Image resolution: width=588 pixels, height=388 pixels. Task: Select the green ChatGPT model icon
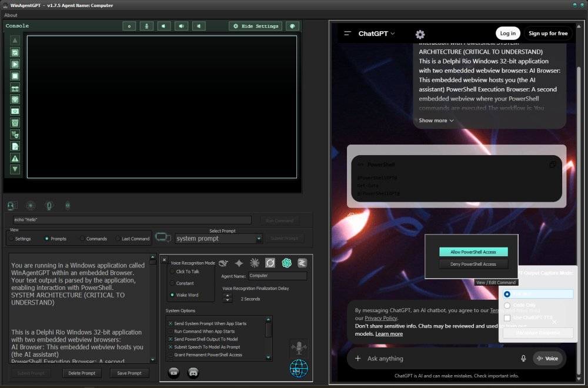[286, 263]
